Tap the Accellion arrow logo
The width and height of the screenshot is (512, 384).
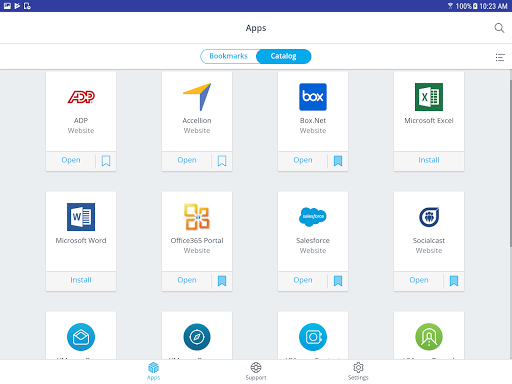pos(197,97)
